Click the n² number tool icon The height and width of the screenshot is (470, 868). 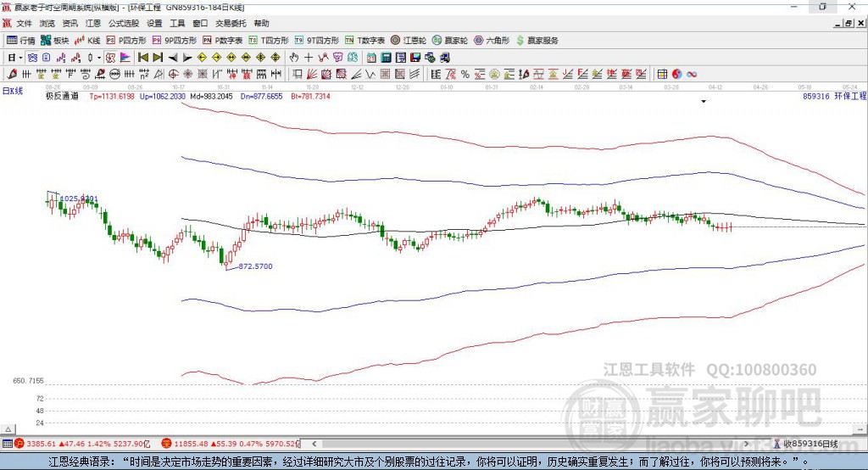point(144,75)
